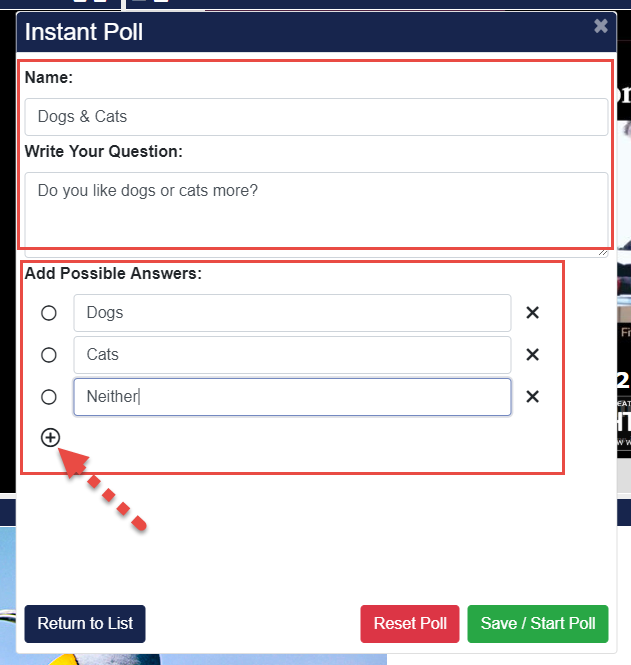631x665 pixels.
Task: Grab the question box resize handle
Action: [604, 251]
